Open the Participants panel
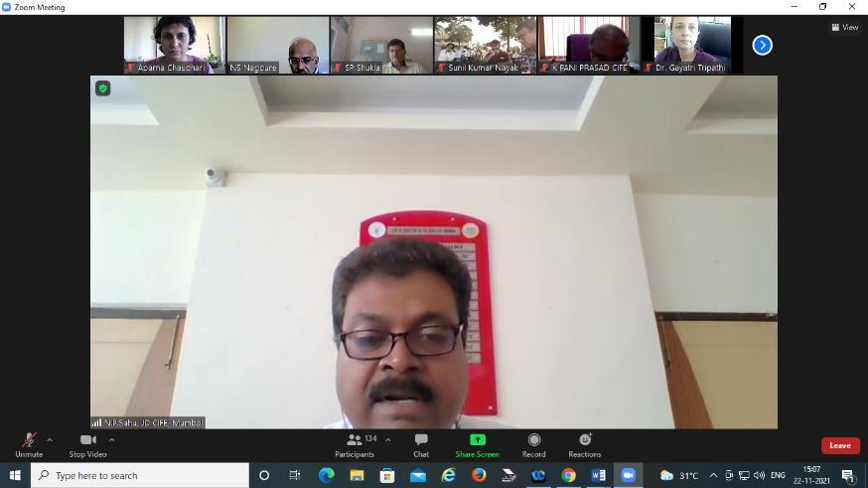The width and height of the screenshot is (868, 488). tap(355, 443)
